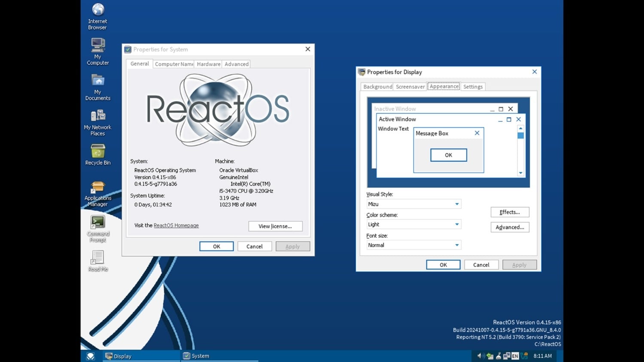Click the Effects... button

pyautogui.click(x=510, y=212)
